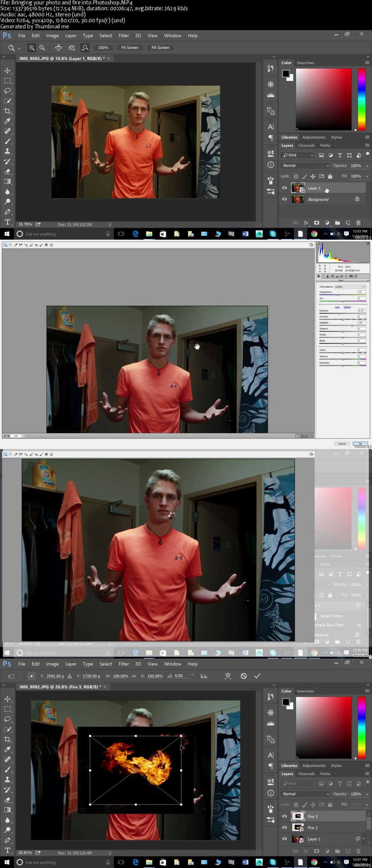
Task: Click the Highlights slider handle
Action: point(352,325)
